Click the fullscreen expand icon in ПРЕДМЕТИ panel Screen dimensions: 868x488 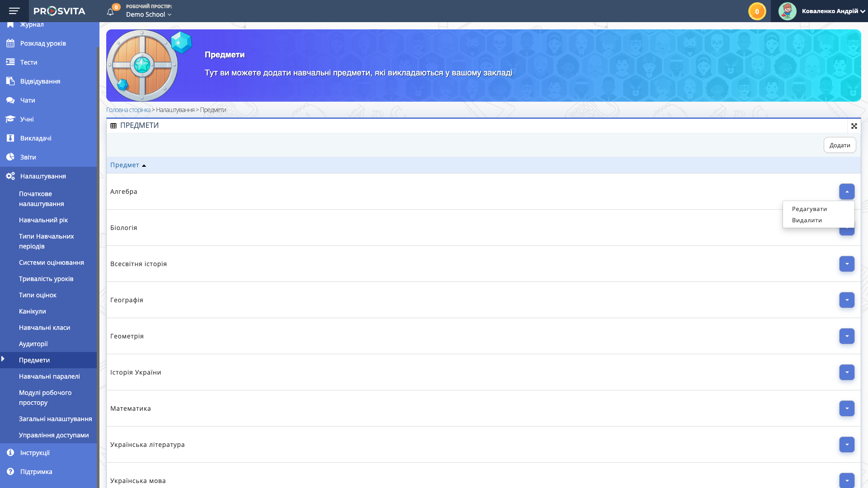tap(854, 126)
